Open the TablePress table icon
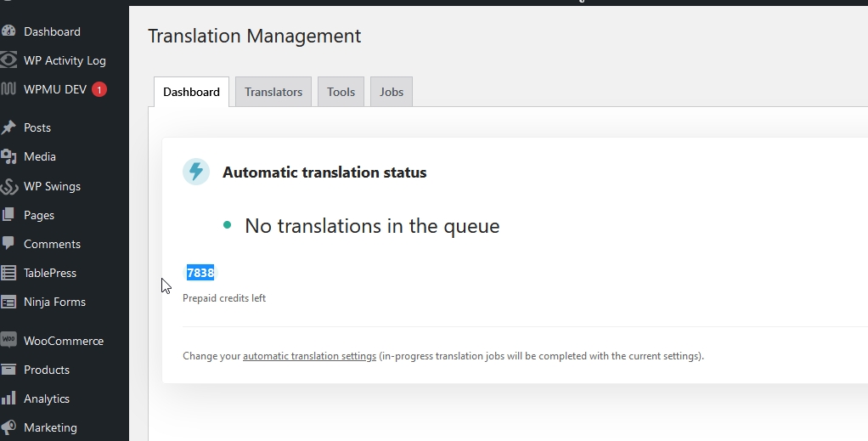 pos(8,273)
